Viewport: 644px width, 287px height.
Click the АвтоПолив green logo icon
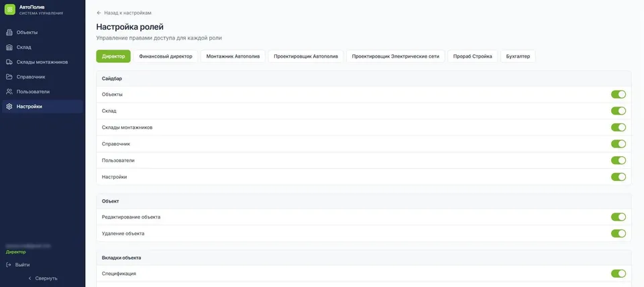pos(10,9)
